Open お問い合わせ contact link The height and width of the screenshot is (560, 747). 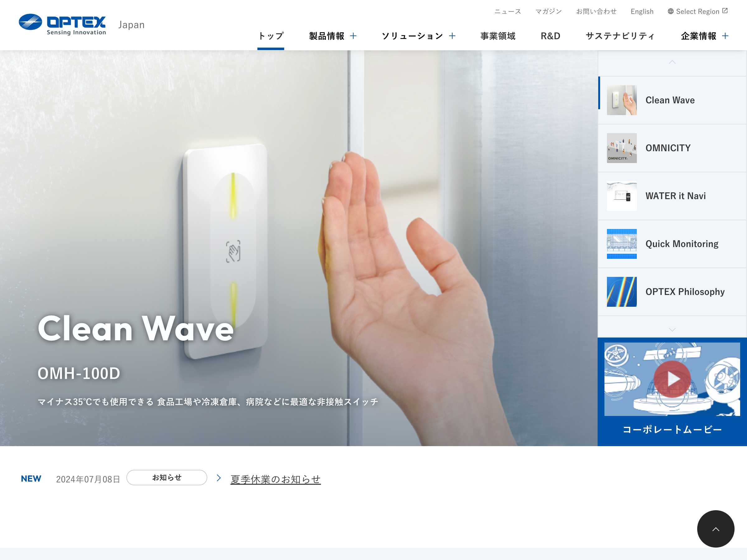pyautogui.click(x=596, y=12)
